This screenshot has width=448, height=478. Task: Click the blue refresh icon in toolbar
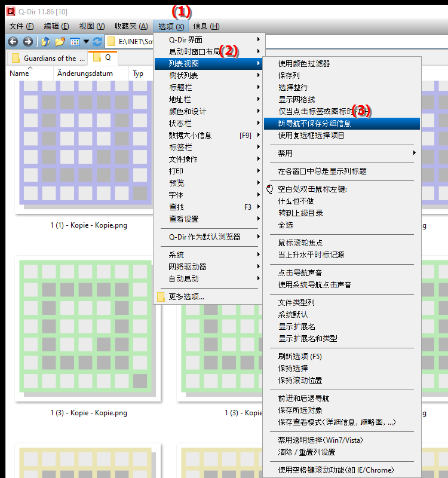[x=97, y=42]
